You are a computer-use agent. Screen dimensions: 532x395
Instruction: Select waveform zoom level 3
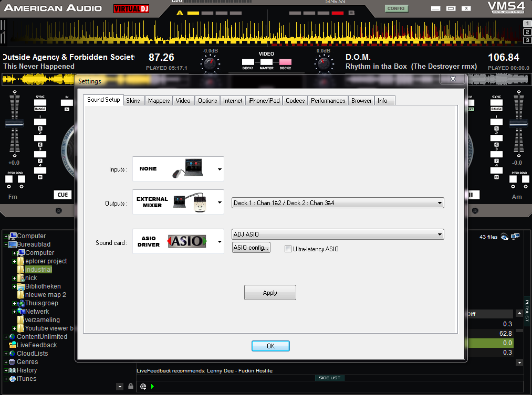[x=527, y=40]
